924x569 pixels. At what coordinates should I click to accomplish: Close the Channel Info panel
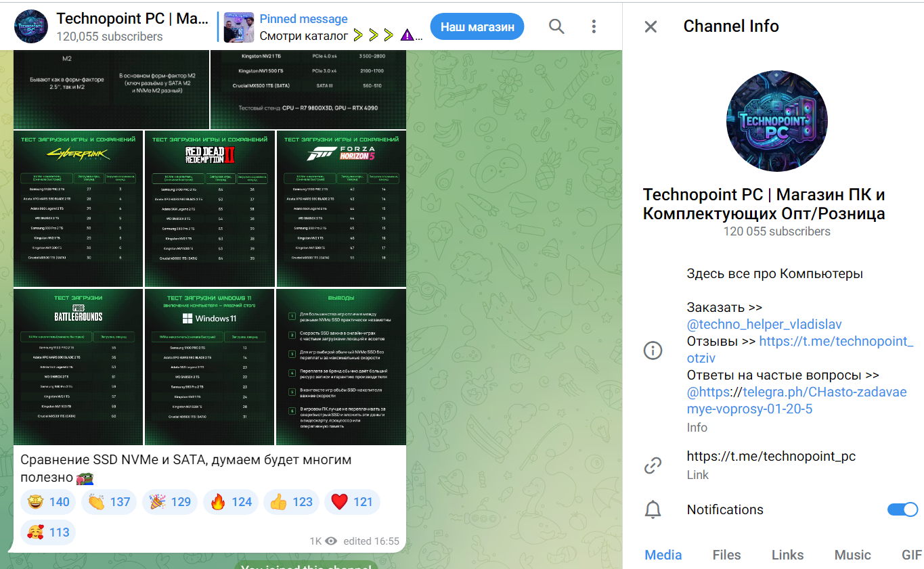point(651,26)
